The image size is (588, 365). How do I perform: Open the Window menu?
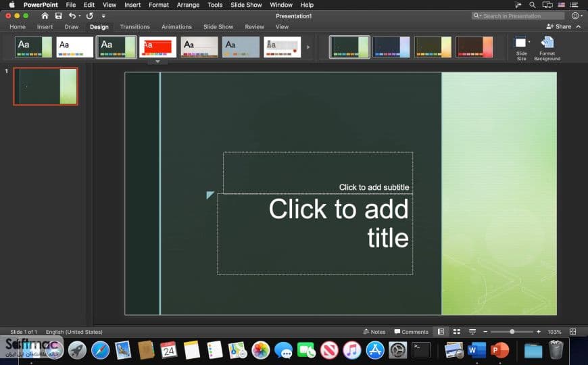(x=281, y=5)
